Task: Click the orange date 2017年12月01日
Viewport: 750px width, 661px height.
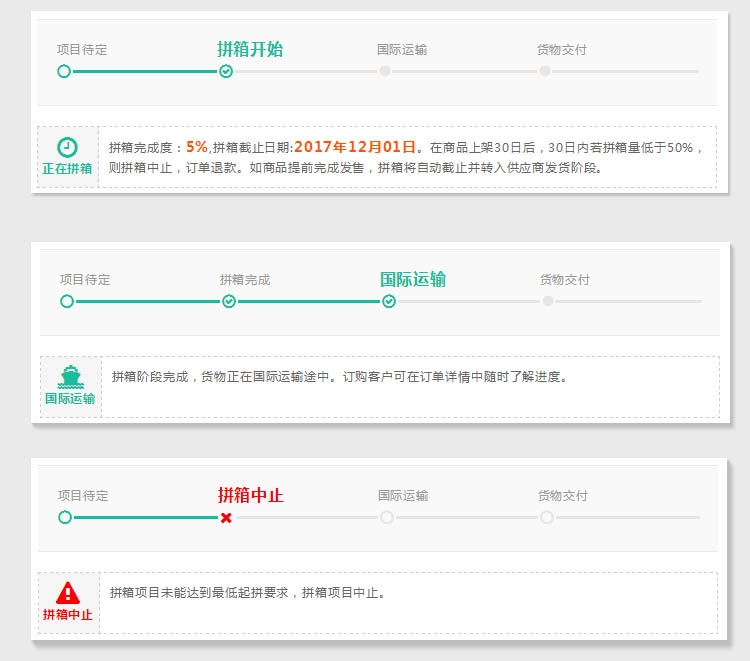Action: tap(355, 147)
